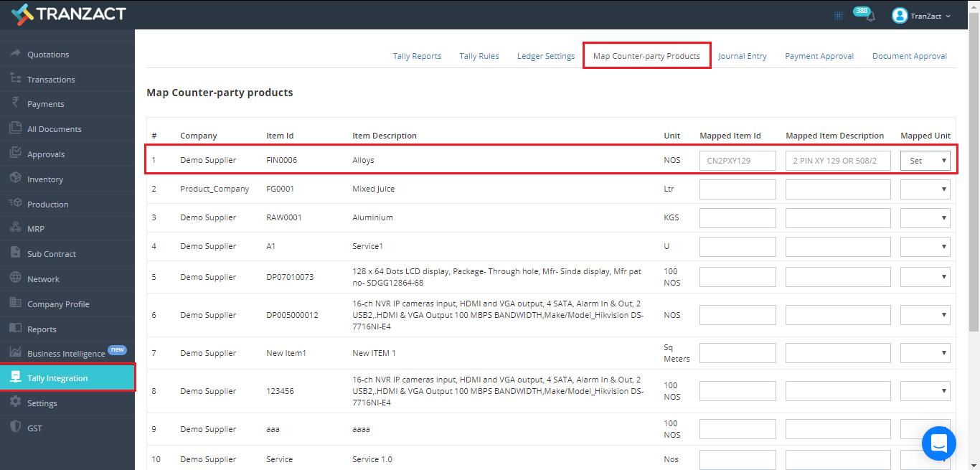The height and width of the screenshot is (470, 980).
Task: Open Mapped Unit dropdown for DP07010073 row
Action: pos(925,277)
